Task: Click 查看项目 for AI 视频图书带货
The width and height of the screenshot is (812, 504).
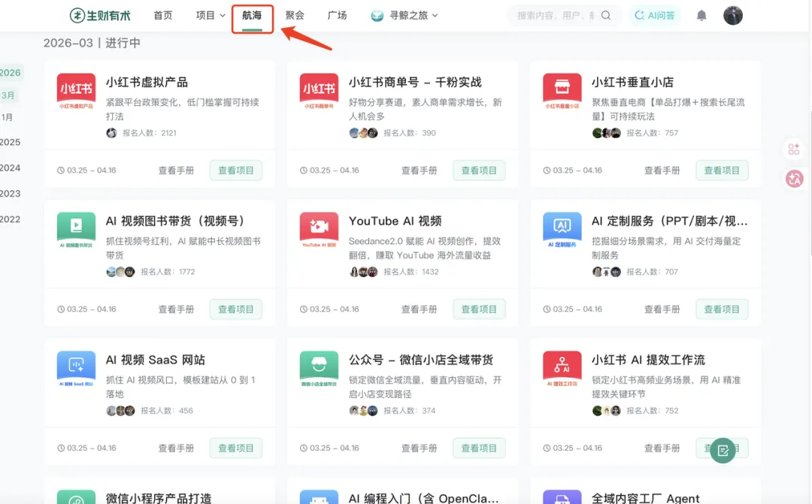Action: pos(235,309)
